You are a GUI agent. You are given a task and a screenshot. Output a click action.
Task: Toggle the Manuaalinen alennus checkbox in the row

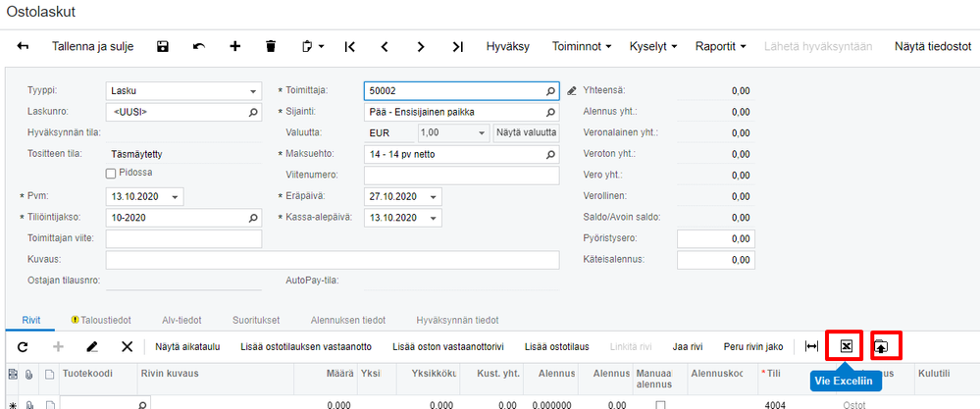pyautogui.click(x=660, y=405)
